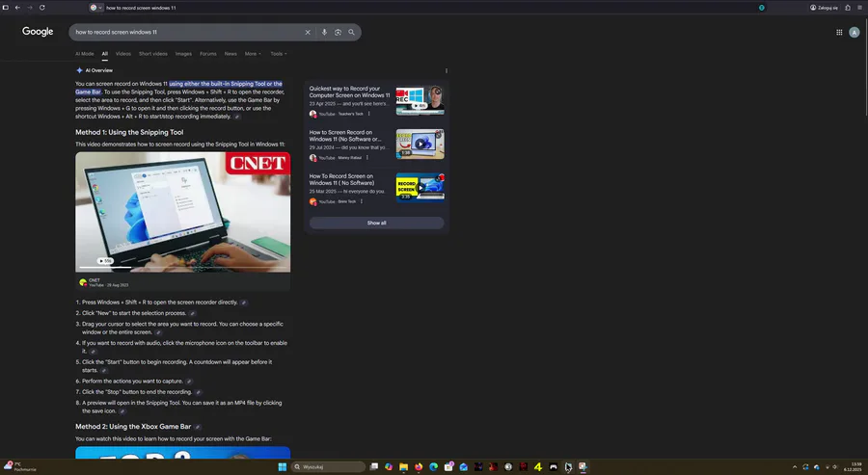This screenshot has width=868, height=475.
Task: Open AI Overview three-dot options menu
Action: (x=447, y=70)
